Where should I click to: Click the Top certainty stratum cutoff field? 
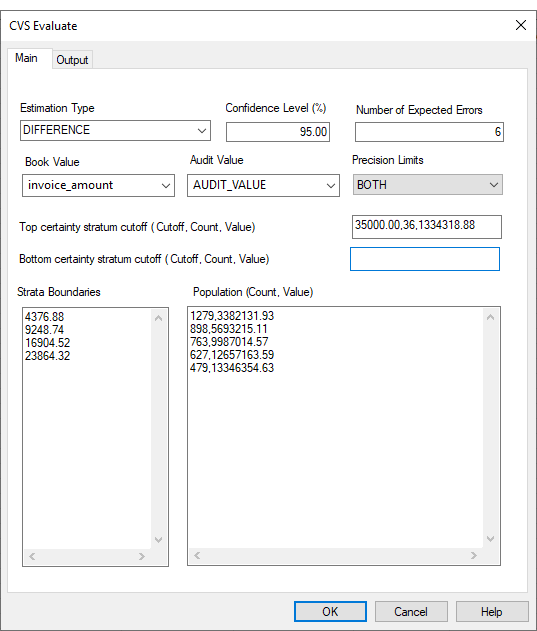(427, 227)
